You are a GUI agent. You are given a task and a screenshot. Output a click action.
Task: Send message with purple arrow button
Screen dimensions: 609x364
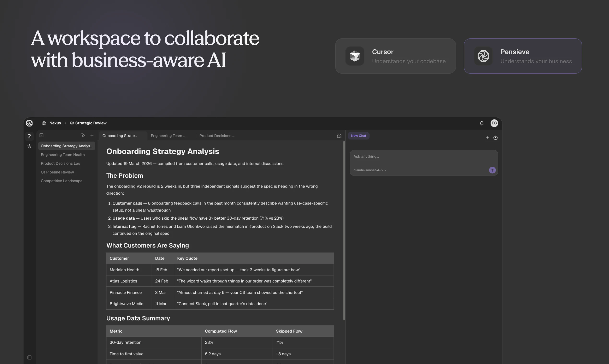pos(492,170)
